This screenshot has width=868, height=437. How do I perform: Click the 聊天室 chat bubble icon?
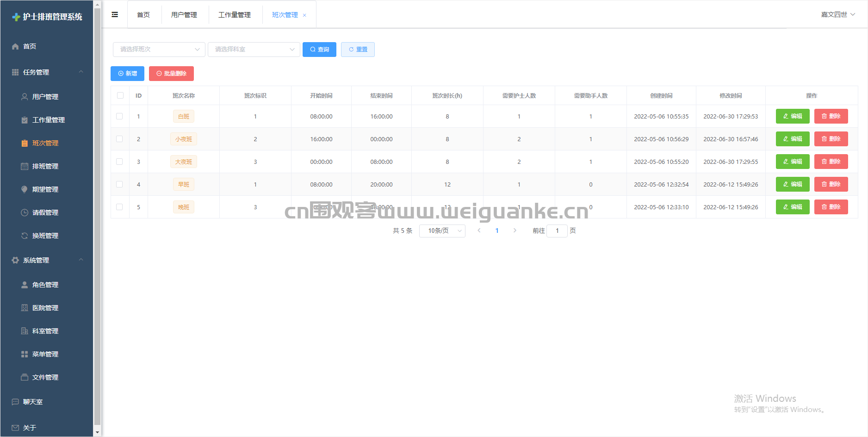click(15, 402)
